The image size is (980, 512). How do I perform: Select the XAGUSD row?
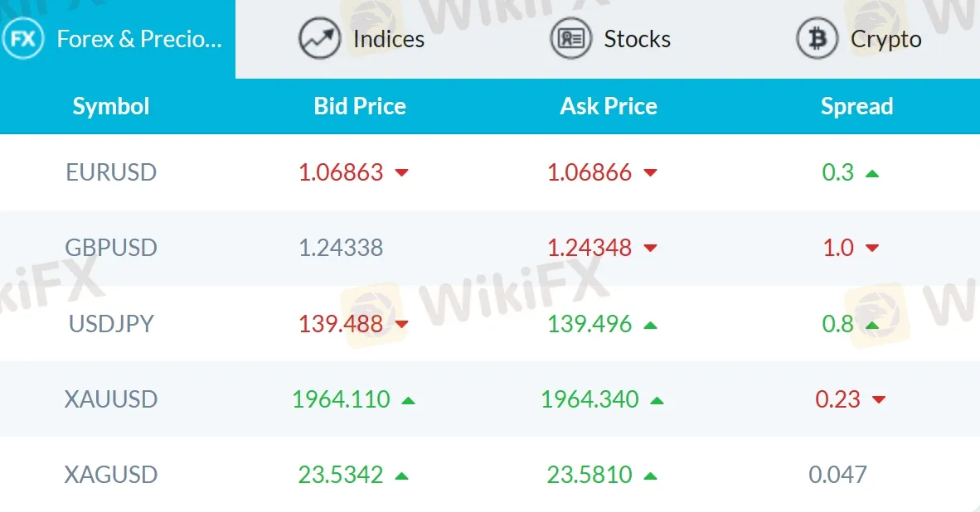click(x=111, y=474)
